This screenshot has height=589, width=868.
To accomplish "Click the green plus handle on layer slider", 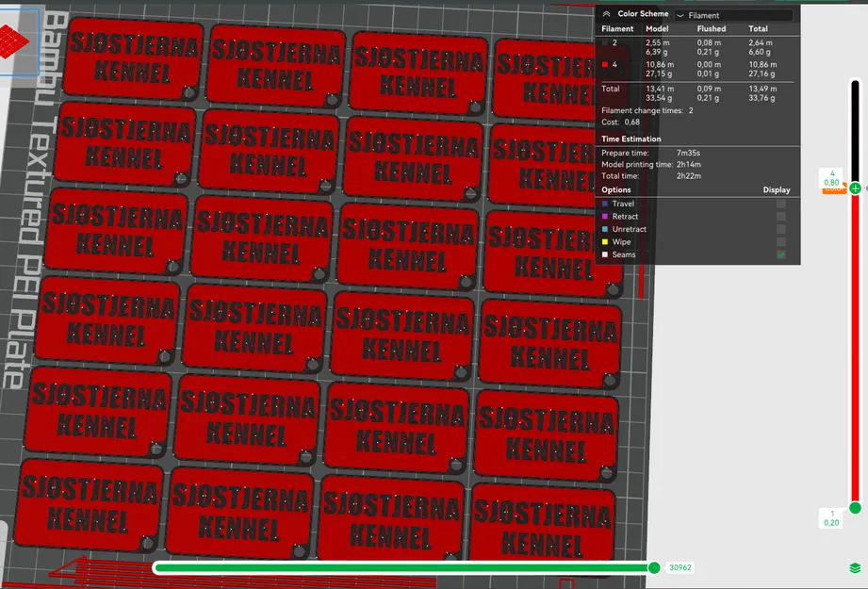I will (855, 188).
